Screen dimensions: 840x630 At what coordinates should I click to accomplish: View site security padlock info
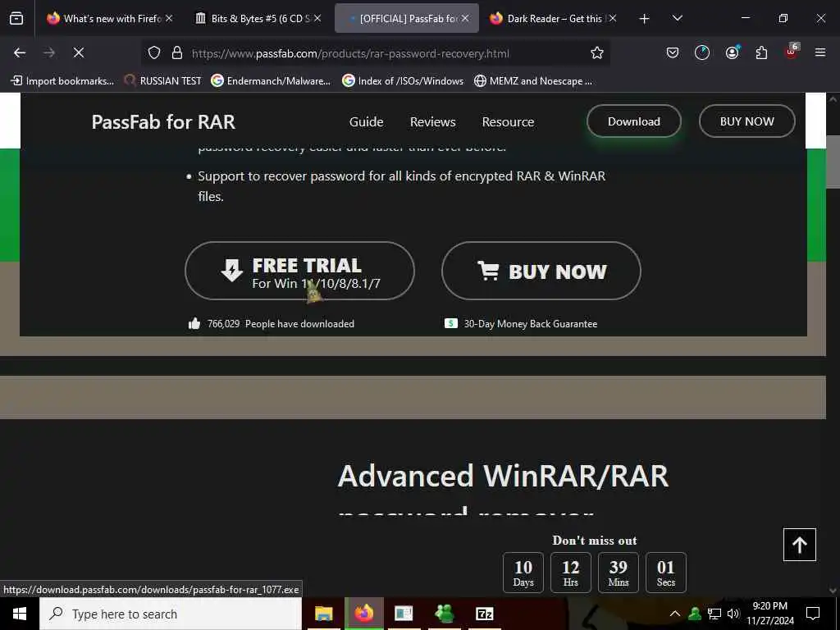tap(177, 52)
